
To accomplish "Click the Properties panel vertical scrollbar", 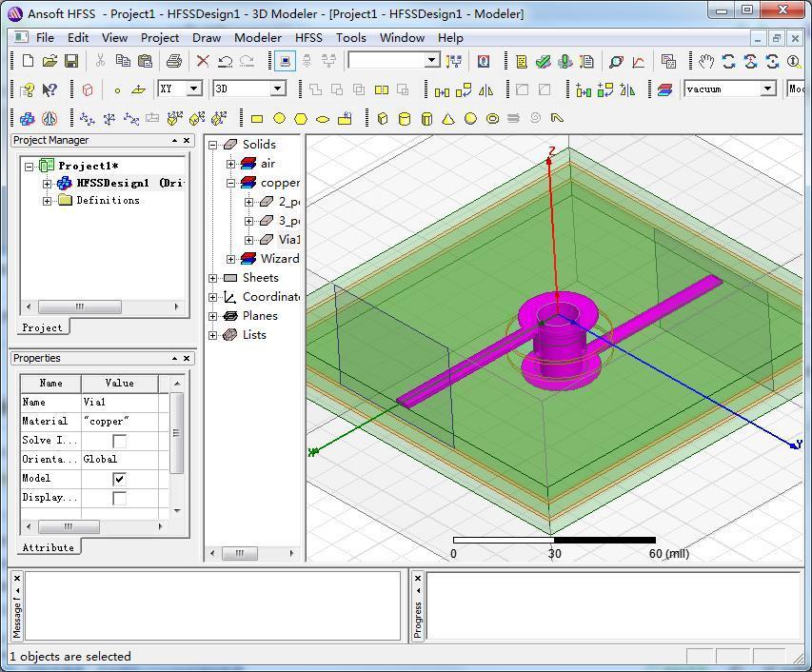I will click(x=177, y=433).
